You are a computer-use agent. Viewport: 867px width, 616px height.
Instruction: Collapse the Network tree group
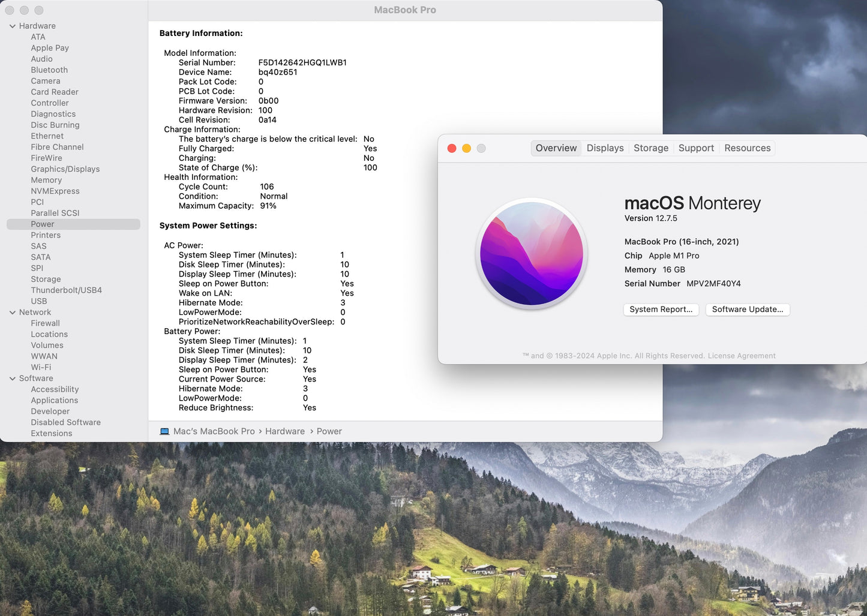[13, 312]
